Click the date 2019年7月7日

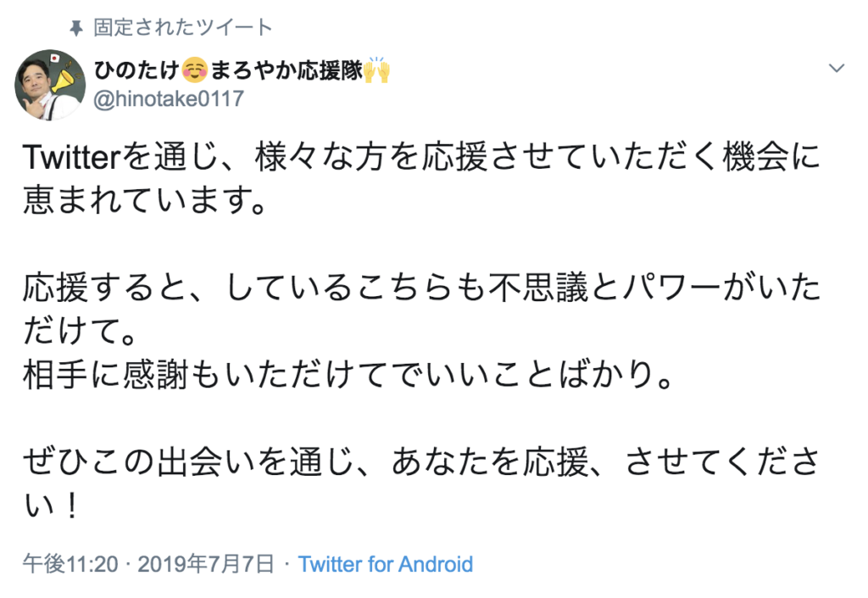(x=205, y=564)
